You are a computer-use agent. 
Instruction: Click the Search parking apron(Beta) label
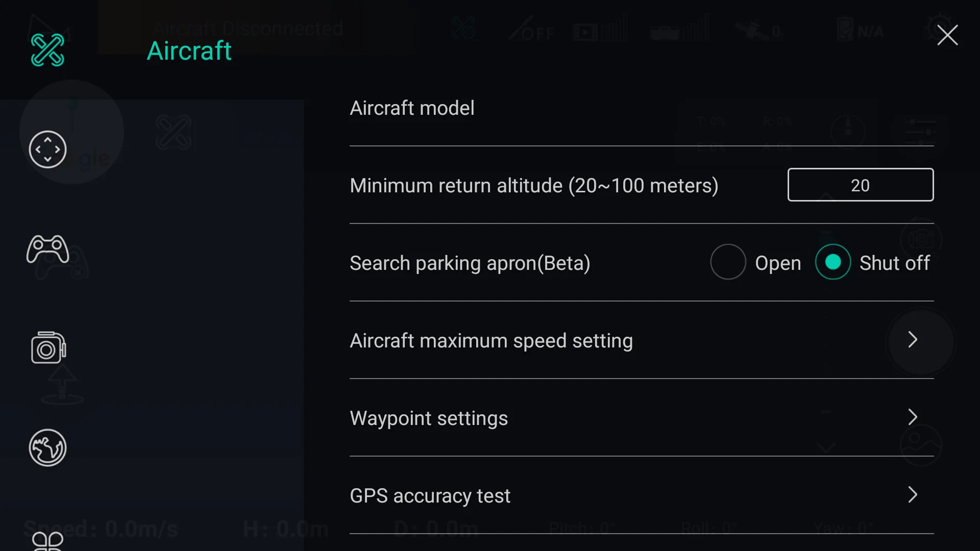[x=470, y=263]
